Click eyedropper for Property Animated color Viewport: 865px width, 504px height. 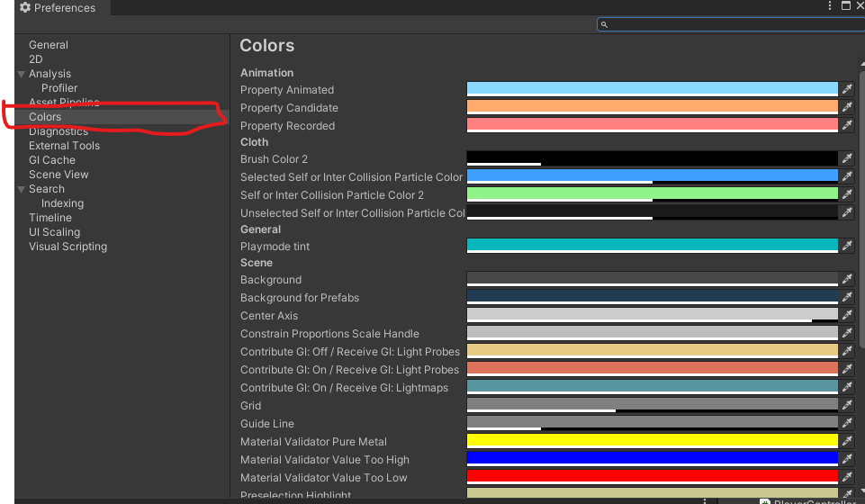[x=847, y=89]
